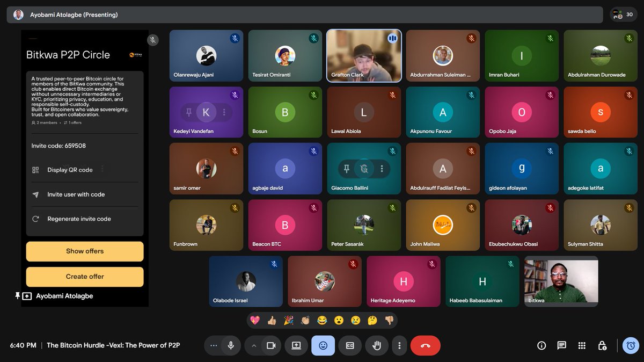Image resolution: width=644 pixels, height=362 pixels.
Task: Send thumbs up emoji reaction
Action: [x=272, y=320]
